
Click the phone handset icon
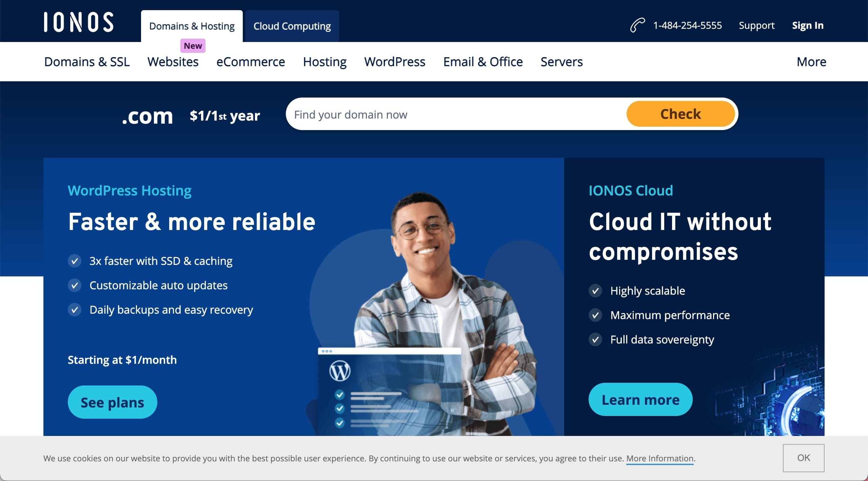click(637, 25)
